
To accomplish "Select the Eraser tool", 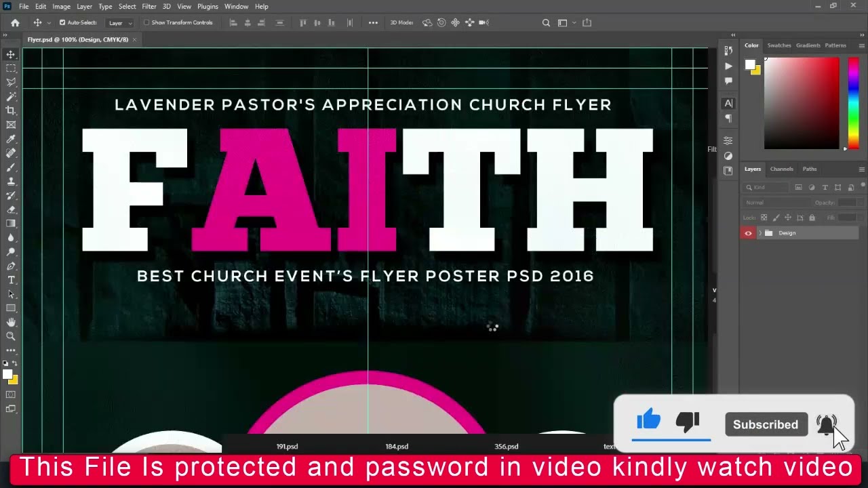I will (x=11, y=209).
